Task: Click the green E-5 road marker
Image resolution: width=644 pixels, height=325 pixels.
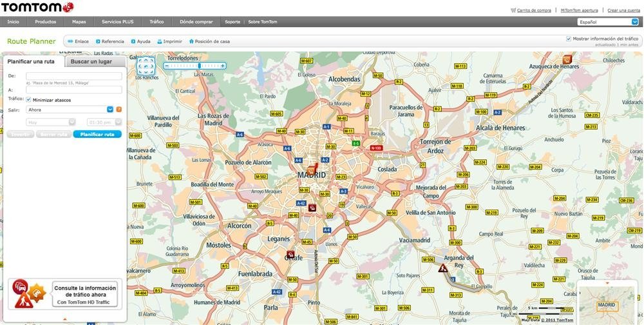Action: [x=355, y=143]
